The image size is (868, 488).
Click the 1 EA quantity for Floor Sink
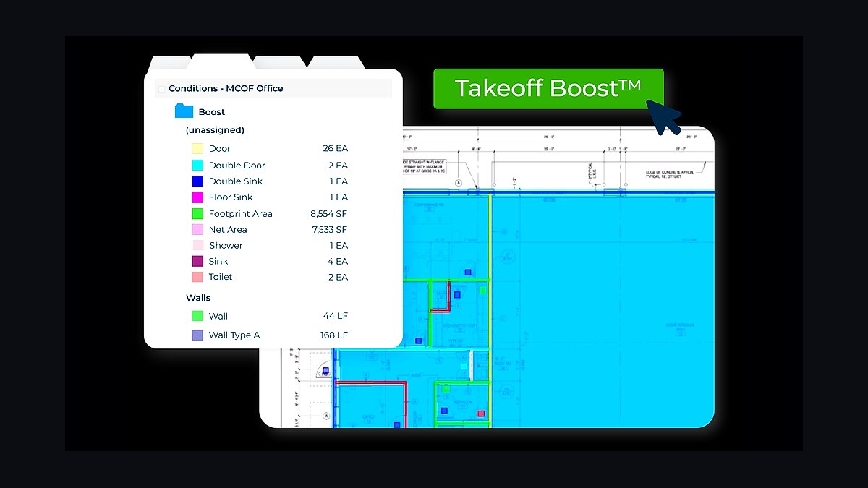[339, 197]
